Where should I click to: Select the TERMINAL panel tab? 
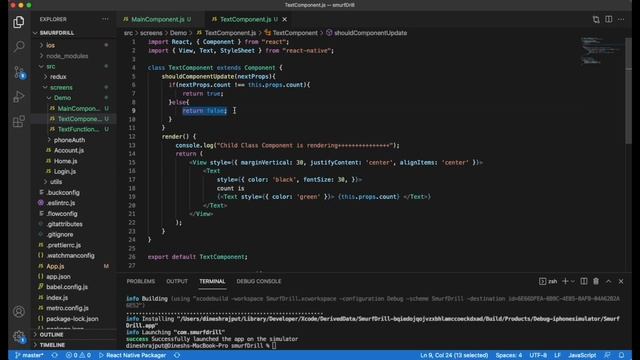(x=212, y=281)
